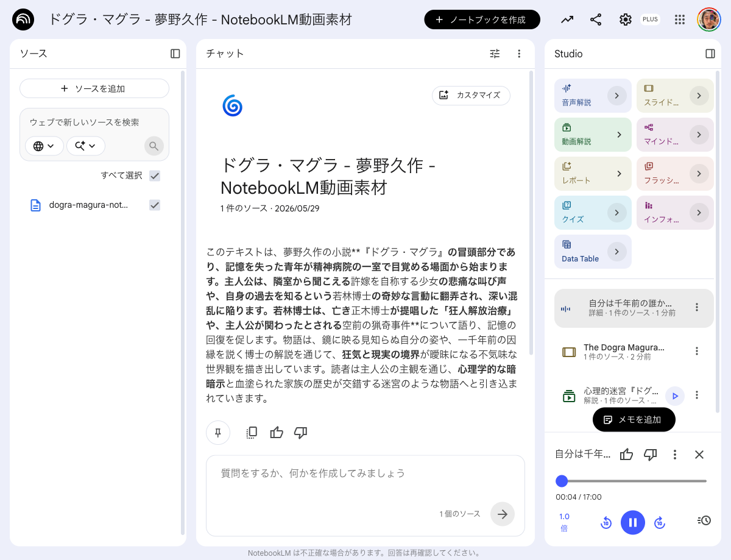Send the chat question arrow
731x560 pixels.
503,514
